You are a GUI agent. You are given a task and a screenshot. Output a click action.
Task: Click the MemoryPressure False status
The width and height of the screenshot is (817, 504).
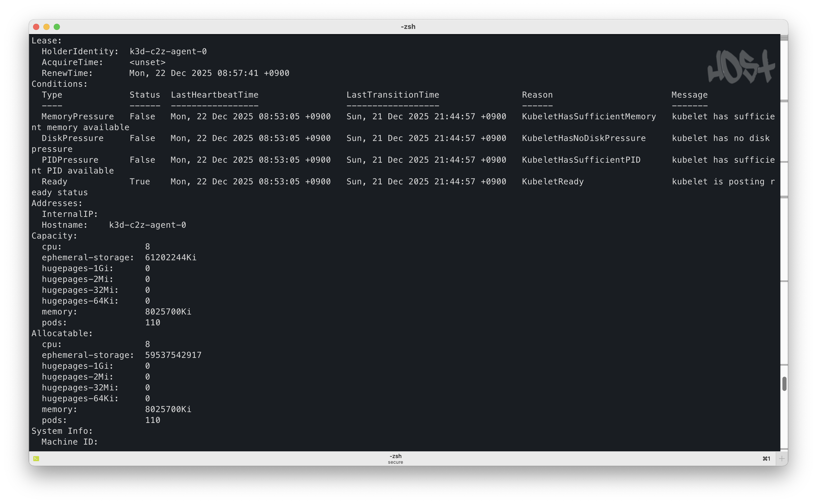tap(142, 116)
